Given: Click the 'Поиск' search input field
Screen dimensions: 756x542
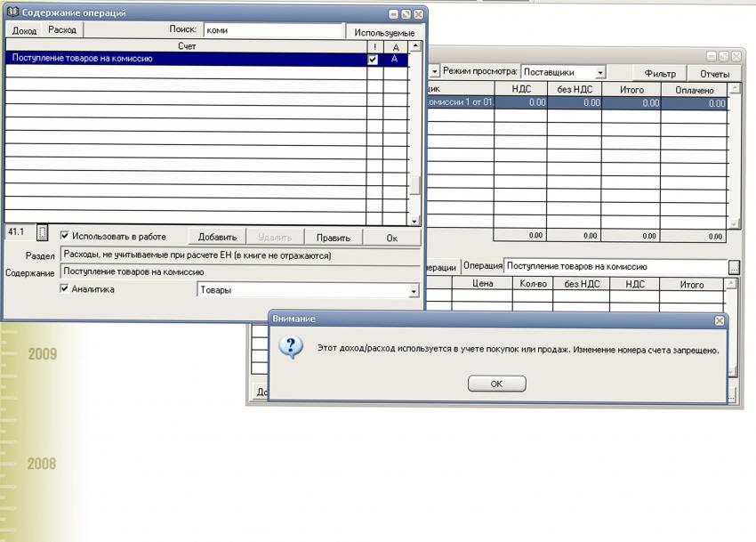Looking at the screenshot, I should click(x=271, y=30).
